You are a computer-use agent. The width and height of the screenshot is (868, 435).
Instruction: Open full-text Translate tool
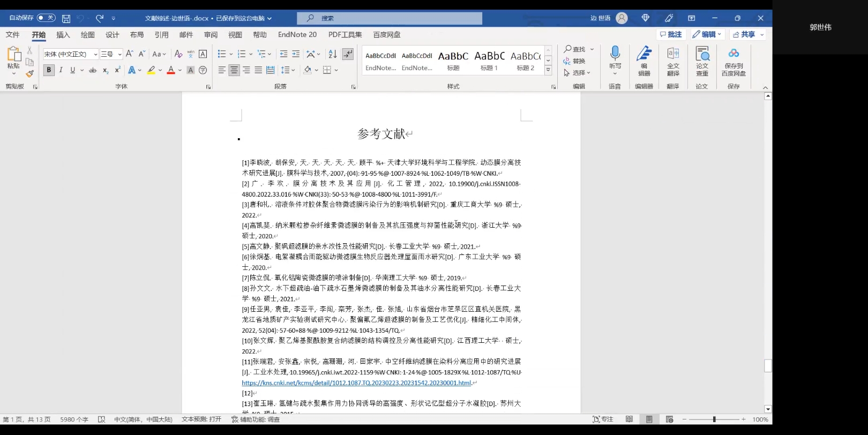coord(673,61)
